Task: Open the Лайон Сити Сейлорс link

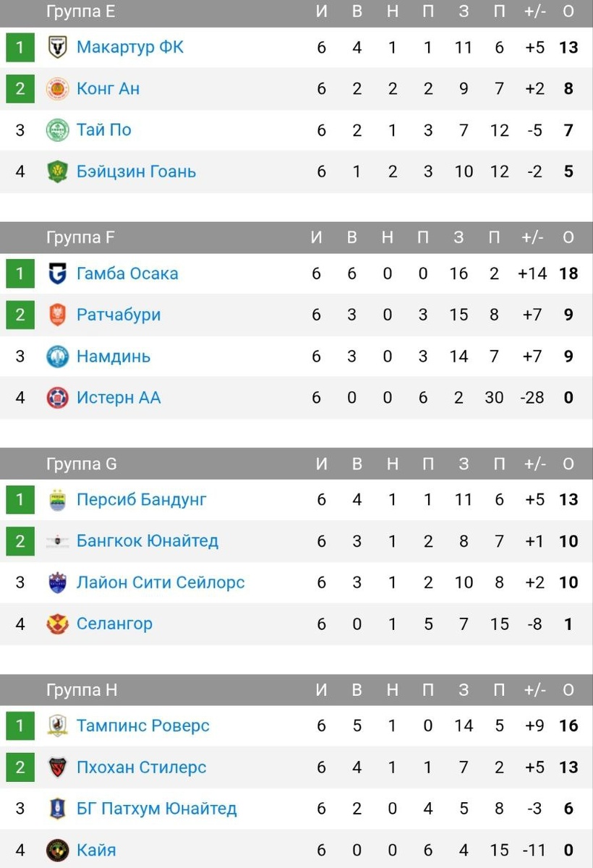Action: pos(161,582)
